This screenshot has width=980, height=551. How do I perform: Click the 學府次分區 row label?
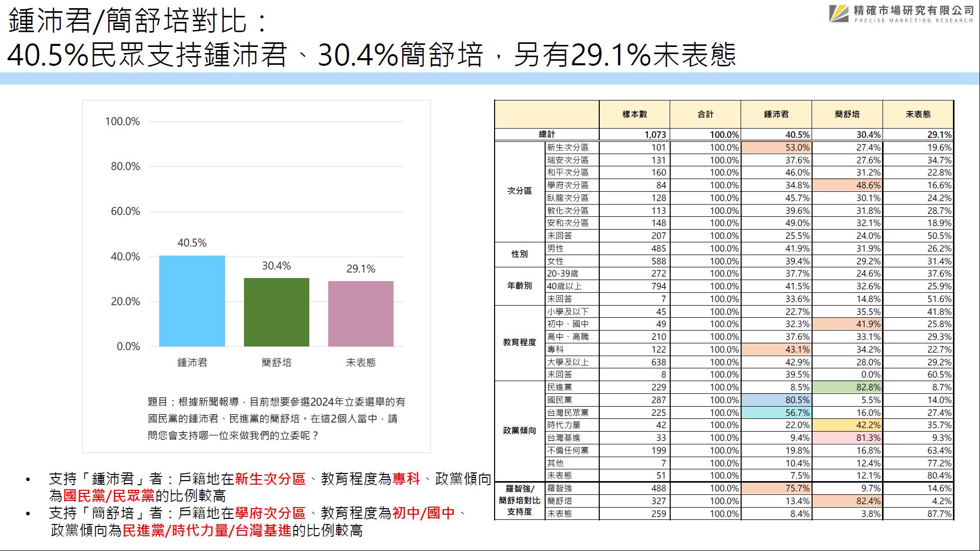[568, 185]
